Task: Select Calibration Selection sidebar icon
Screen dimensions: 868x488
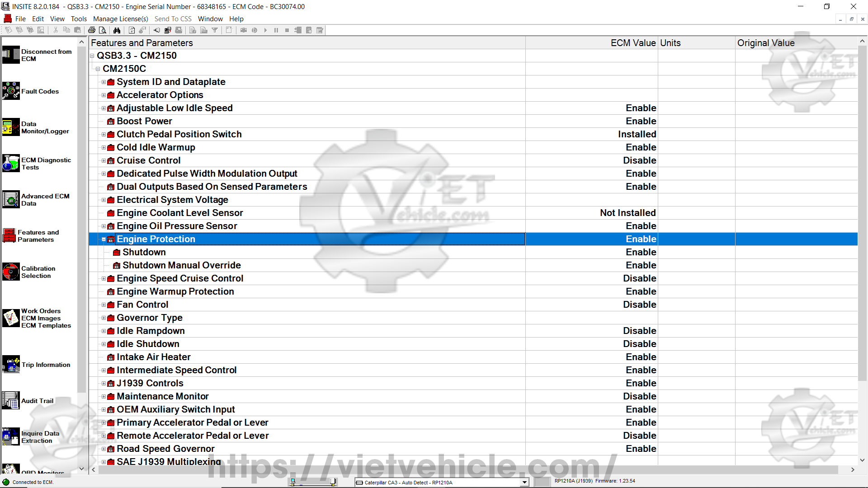Action: (11, 272)
